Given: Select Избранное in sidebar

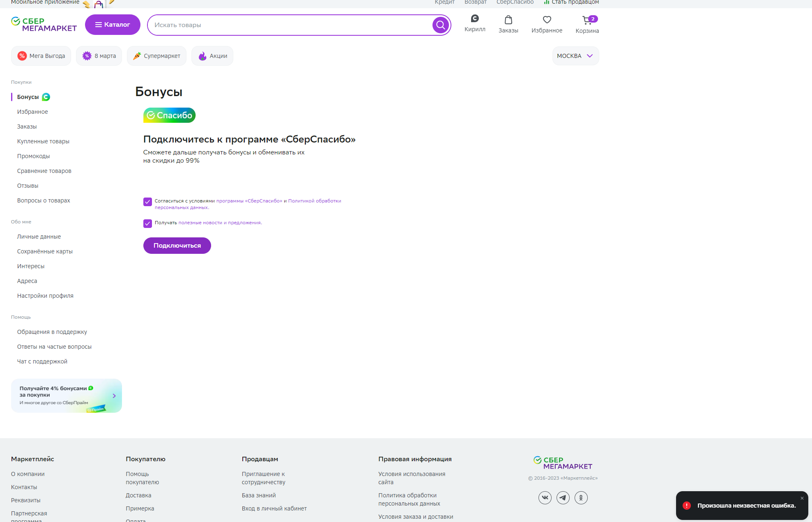Looking at the screenshot, I should coord(32,112).
